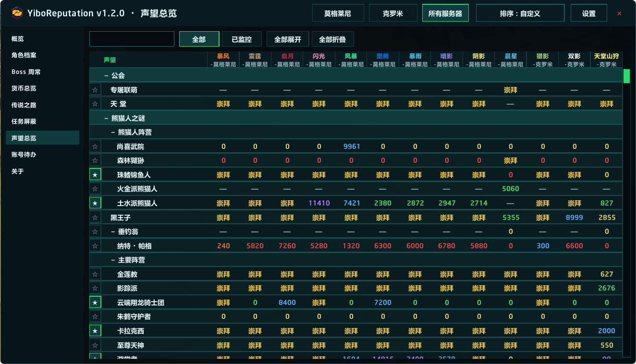This screenshot has width=636, height=364.
Task: Show 全部 reputations filter
Action: [199, 39]
